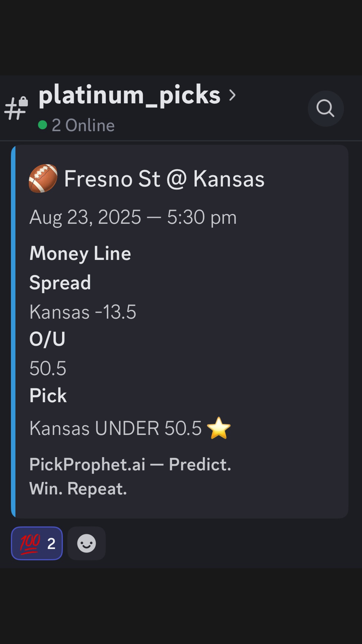The height and width of the screenshot is (644, 362).
Task: Open the channel search magnifier icon
Action: point(325,108)
